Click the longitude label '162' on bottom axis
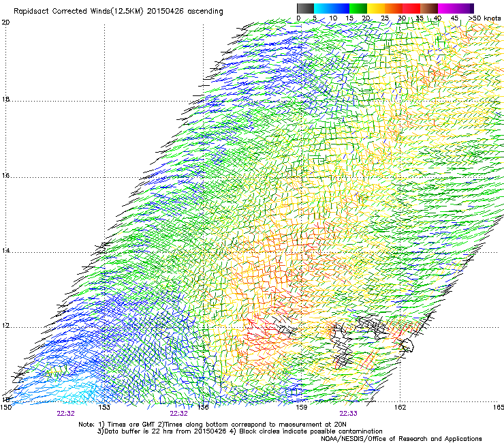 click(x=400, y=408)
